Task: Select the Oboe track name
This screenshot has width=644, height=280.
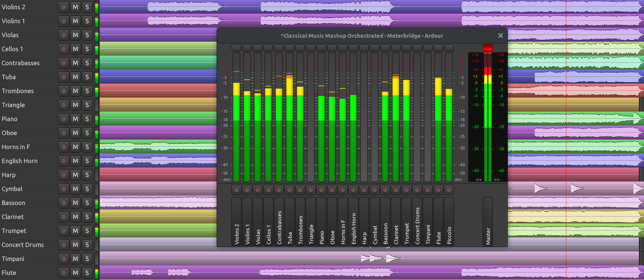Action: pyautogui.click(x=10, y=133)
